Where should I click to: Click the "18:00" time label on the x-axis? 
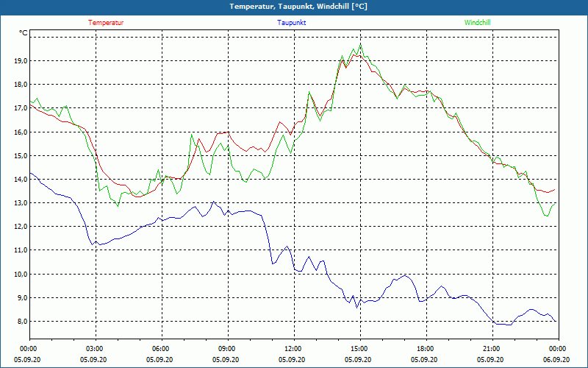426,349
